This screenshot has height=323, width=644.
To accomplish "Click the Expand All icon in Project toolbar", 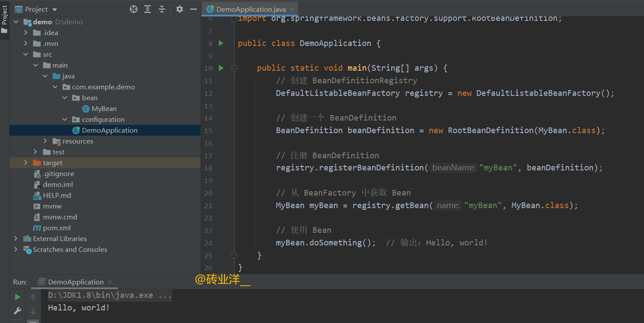I will (147, 9).
